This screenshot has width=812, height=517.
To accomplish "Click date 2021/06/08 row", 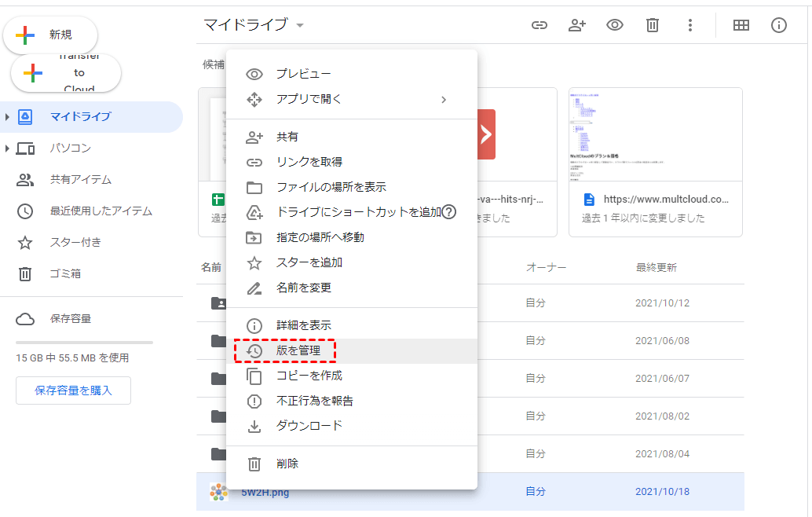I will pos(662,341).
